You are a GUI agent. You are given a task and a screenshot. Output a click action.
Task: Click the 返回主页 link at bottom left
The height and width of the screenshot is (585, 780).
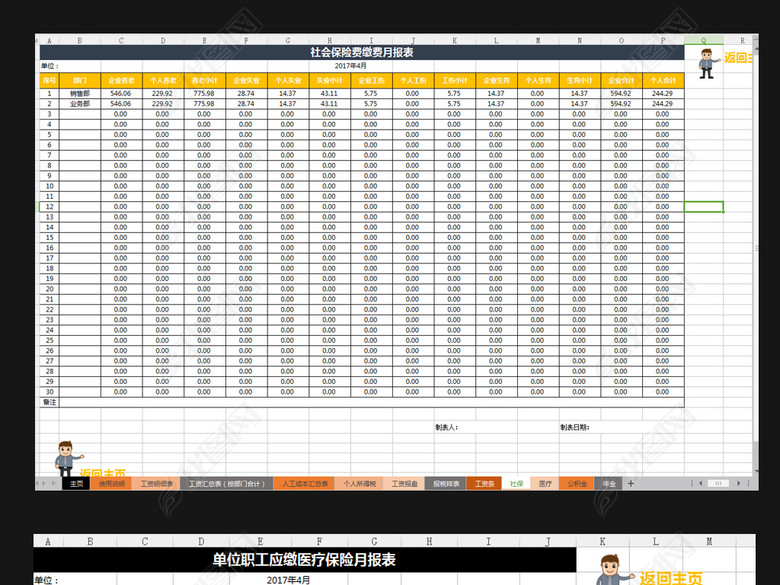pos(103,474)
